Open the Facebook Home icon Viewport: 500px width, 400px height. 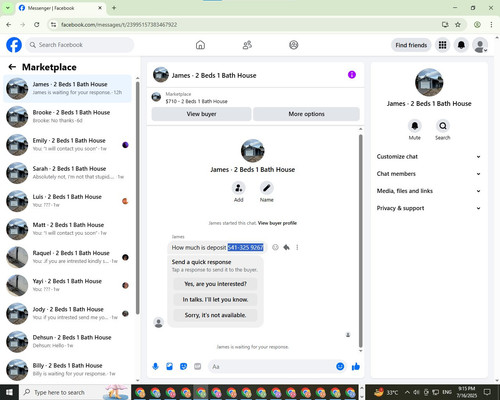200,45
